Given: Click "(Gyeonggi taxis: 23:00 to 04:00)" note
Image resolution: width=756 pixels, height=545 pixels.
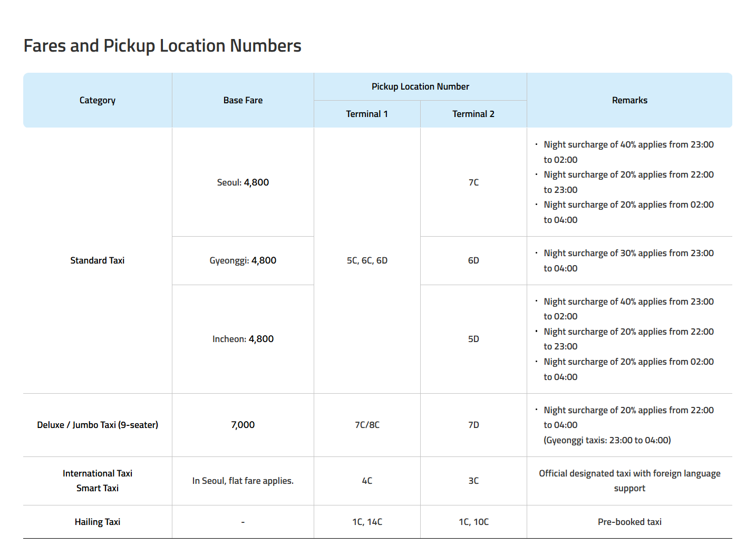Looking at the screenshot, I should click(x=607, y=440).
